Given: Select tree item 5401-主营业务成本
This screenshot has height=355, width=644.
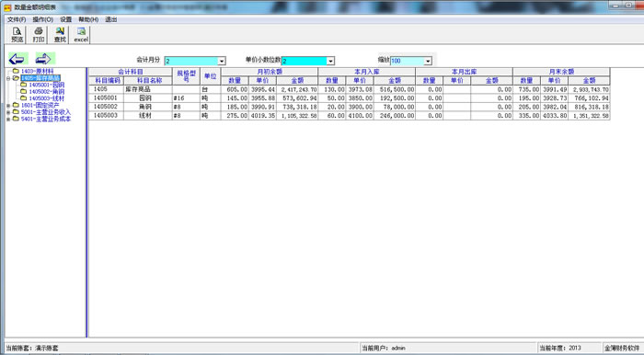Looking at the screenshot, I should click(x=46, y=119).
